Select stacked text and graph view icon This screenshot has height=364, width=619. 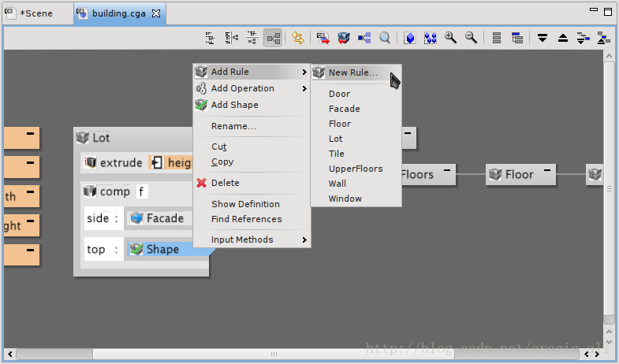[x=252, y=38]
